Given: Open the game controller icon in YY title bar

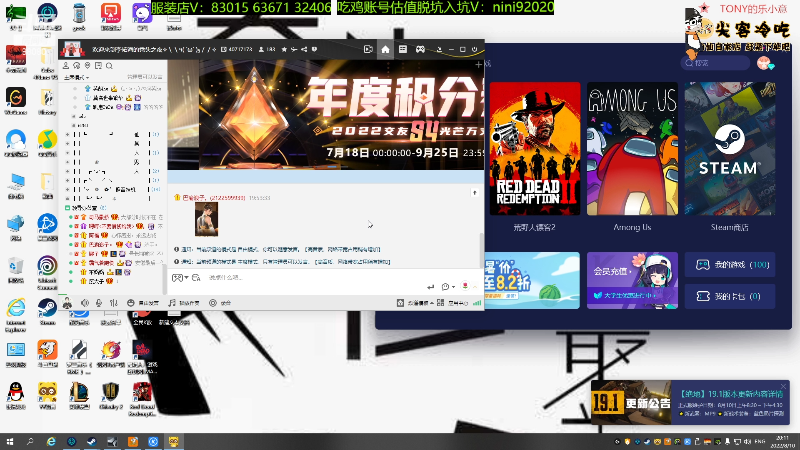Looking at the screenshot, I should (x=420, y=49).
